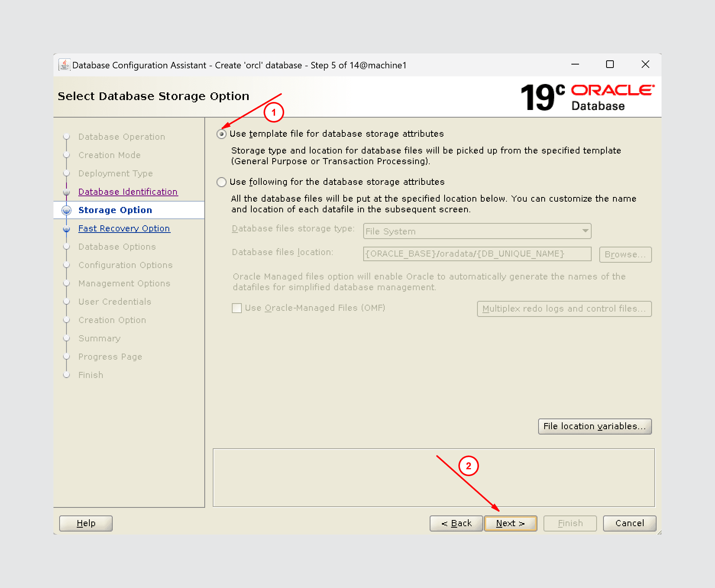715x588 pixels.
Task: Click the Database files location text field
Action: point(477,254)
